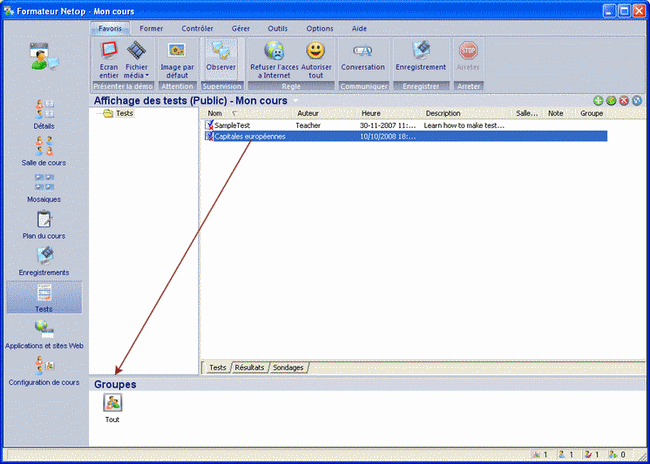Click the blue icon beside delete icon

(637, 101)
